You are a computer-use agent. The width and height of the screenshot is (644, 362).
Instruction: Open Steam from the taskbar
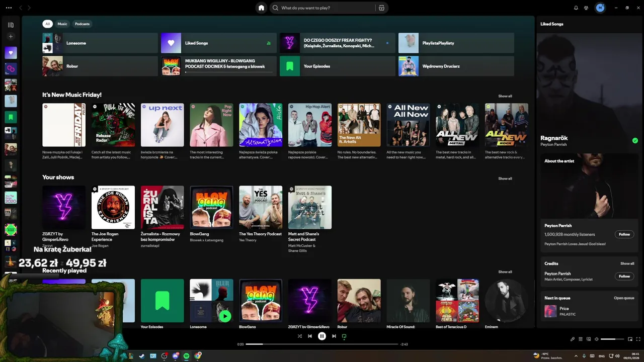point(142,356)
